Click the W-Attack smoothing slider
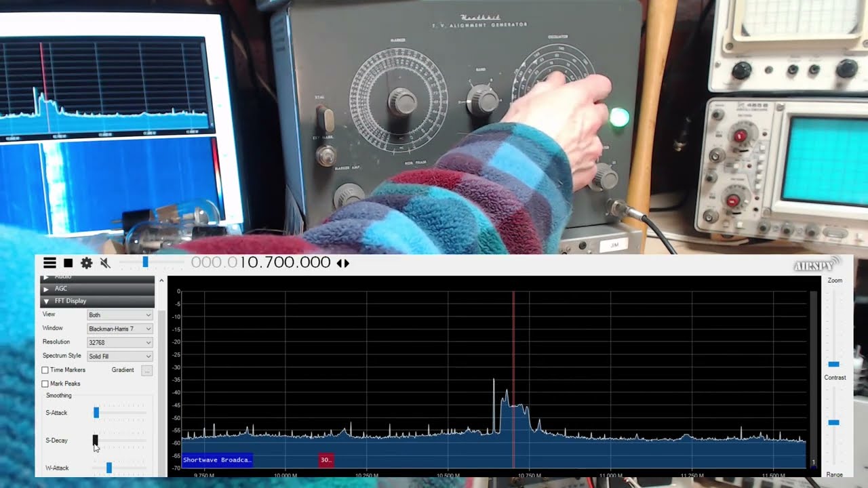868x488 pixels. pos(120,468)
